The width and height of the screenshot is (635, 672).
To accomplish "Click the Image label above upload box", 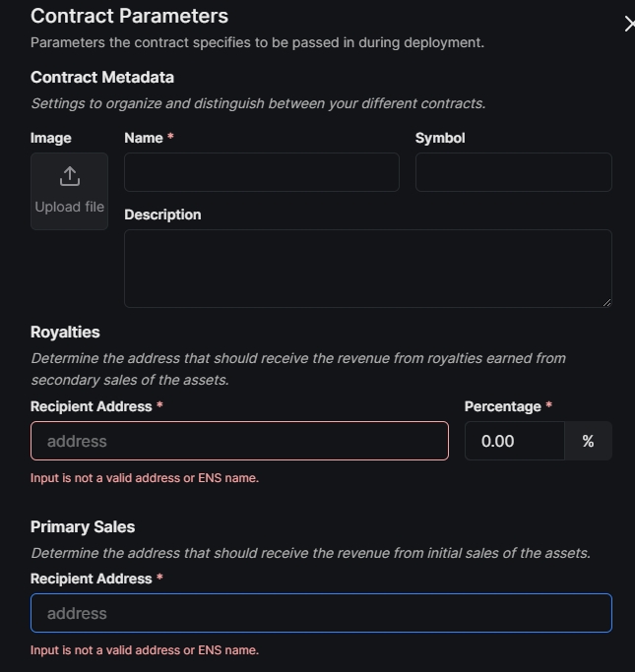I will click(x=51, y=138).
